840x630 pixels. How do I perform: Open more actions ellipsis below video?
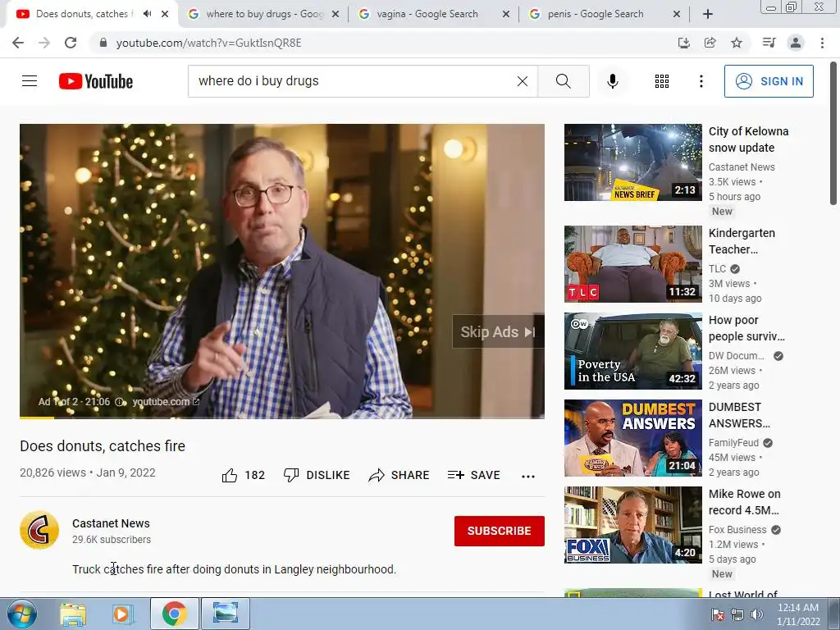coord(528,476)
